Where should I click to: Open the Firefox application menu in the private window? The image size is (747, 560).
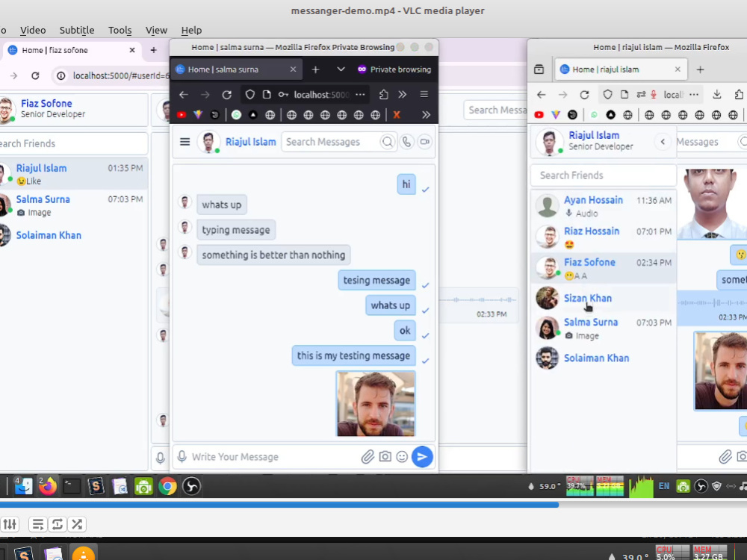coord(424,94)
